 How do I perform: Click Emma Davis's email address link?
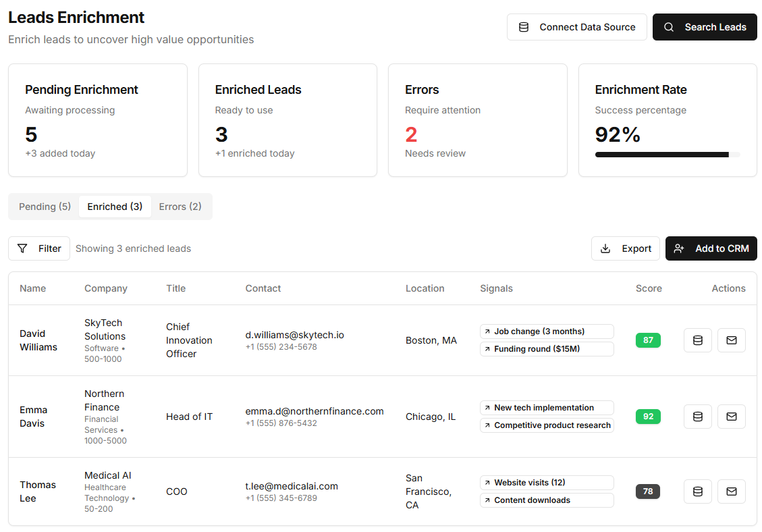point(315,411)
